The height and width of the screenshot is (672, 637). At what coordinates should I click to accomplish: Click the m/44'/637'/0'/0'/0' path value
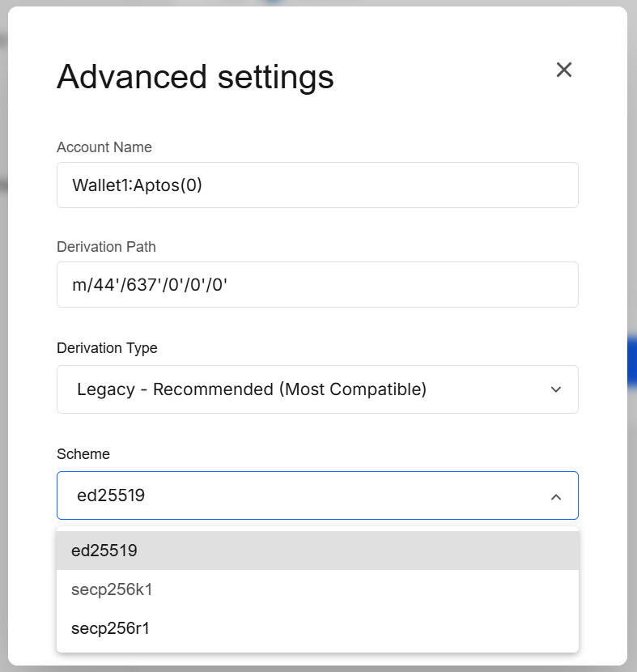coord(317,284)
